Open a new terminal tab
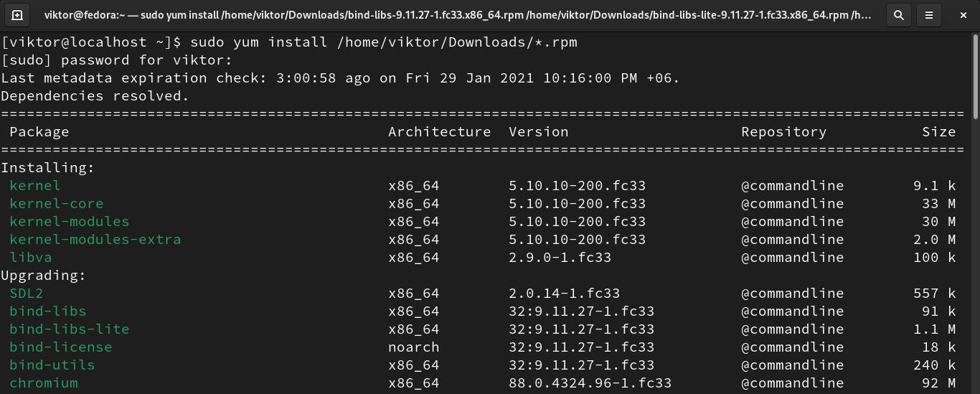This screenshot has width=980, height=394. coord(17,14)
